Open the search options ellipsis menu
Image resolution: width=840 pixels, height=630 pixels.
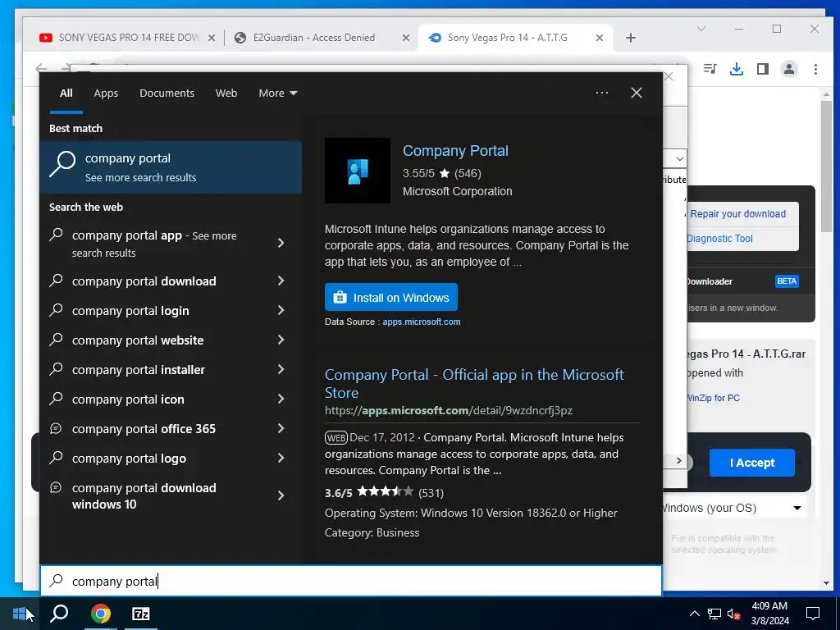(x=602, y=93)
